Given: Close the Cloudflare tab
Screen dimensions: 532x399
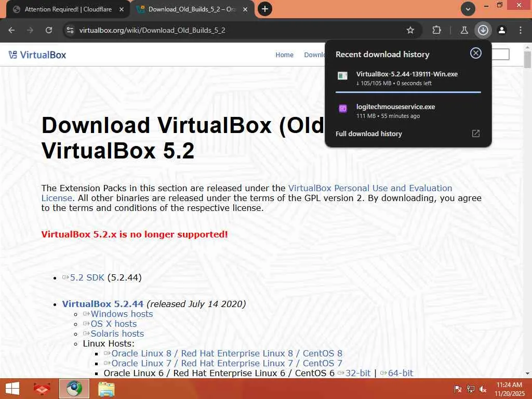Looking at the screenshot, I should (x=122, y=9).
